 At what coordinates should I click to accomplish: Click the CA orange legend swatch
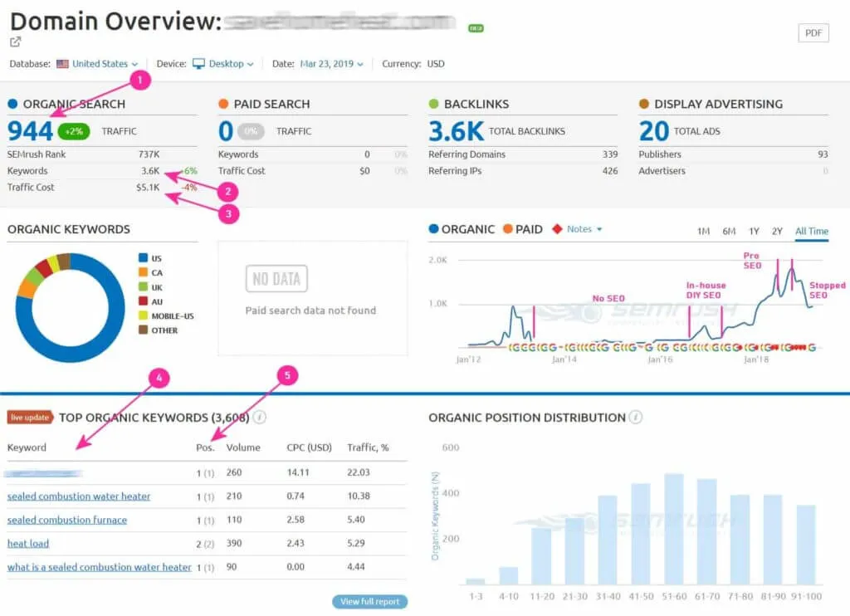[x=143, y=272]
